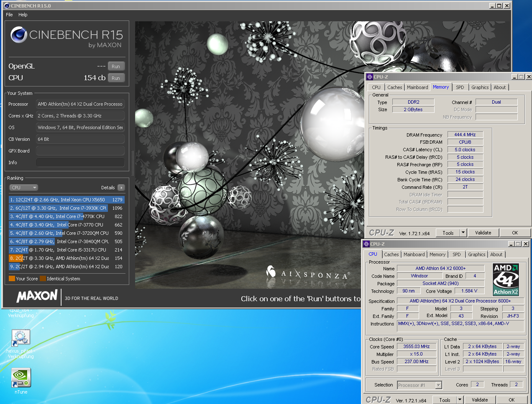Click the AMD Athlon X2 processor logo
Image resolution: width=532 pixels, height=404 pixels.
(x=506, y=279)
